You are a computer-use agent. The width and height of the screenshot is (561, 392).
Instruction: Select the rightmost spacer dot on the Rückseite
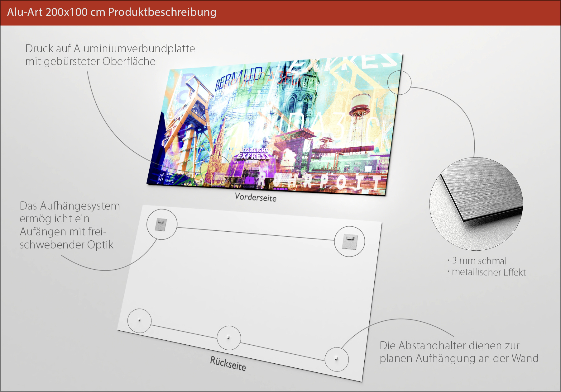point(336,359)
